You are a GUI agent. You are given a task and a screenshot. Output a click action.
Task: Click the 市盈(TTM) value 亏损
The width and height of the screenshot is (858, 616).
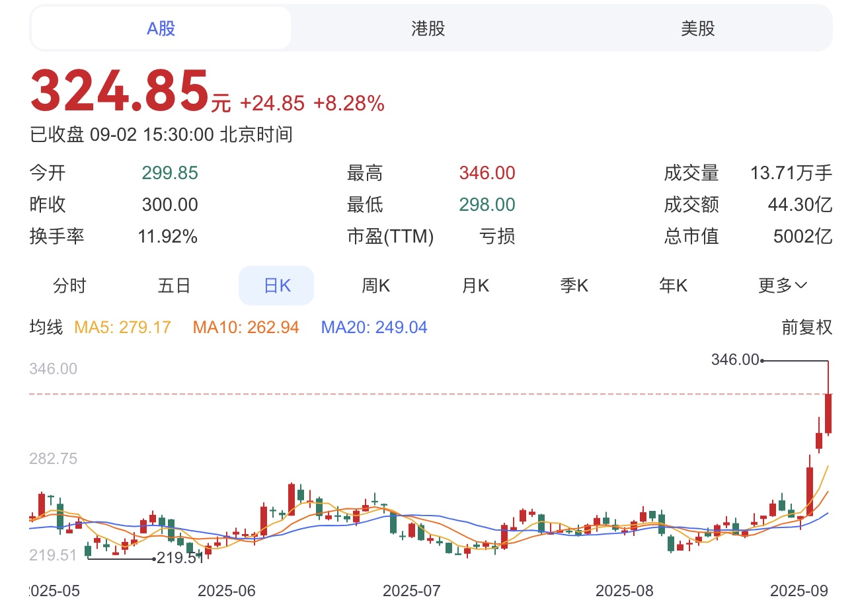pyautogui.click(x=497, y=237)
